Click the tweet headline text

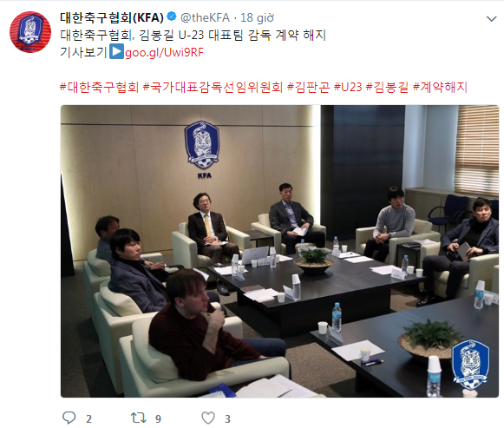(193, 35)
